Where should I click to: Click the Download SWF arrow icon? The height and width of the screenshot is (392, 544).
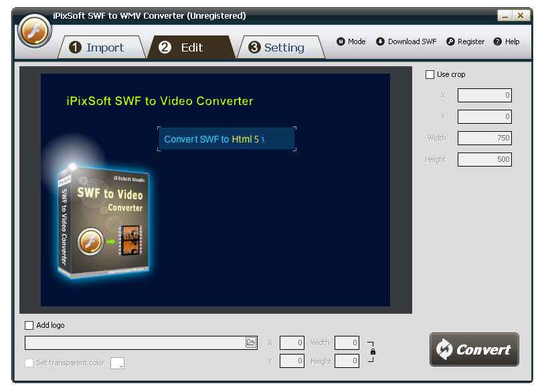[x=380, y=41]
